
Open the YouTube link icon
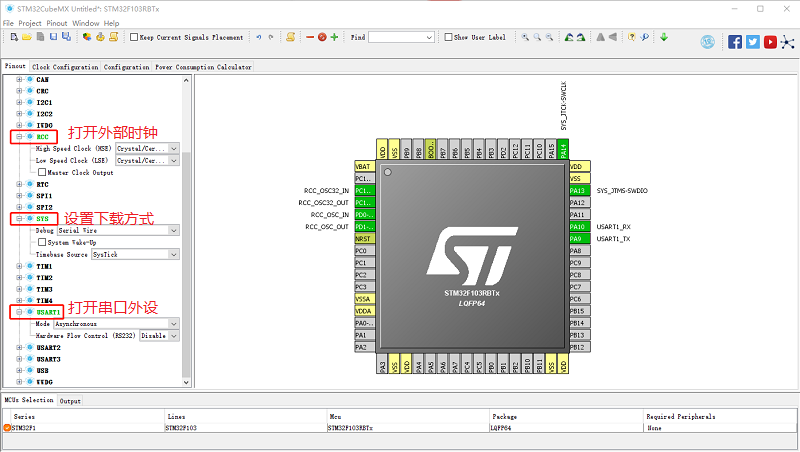coord(770,42)
